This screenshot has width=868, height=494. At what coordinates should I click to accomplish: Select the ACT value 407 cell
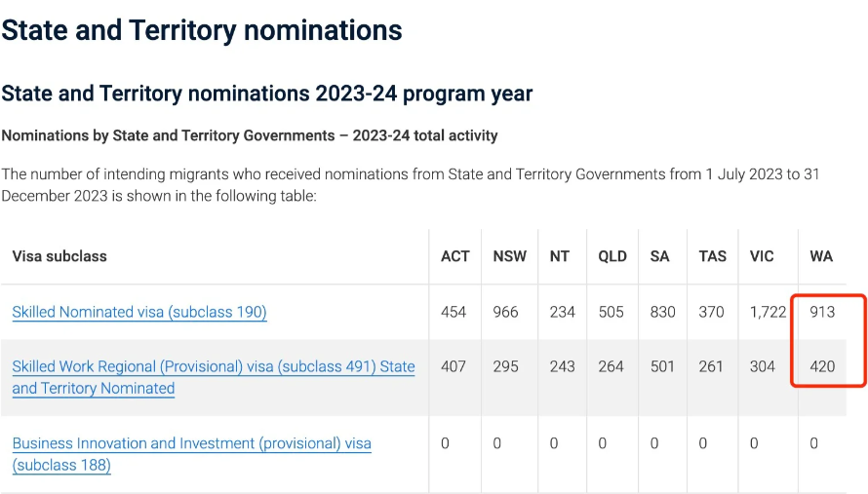[x=454, y=366]
